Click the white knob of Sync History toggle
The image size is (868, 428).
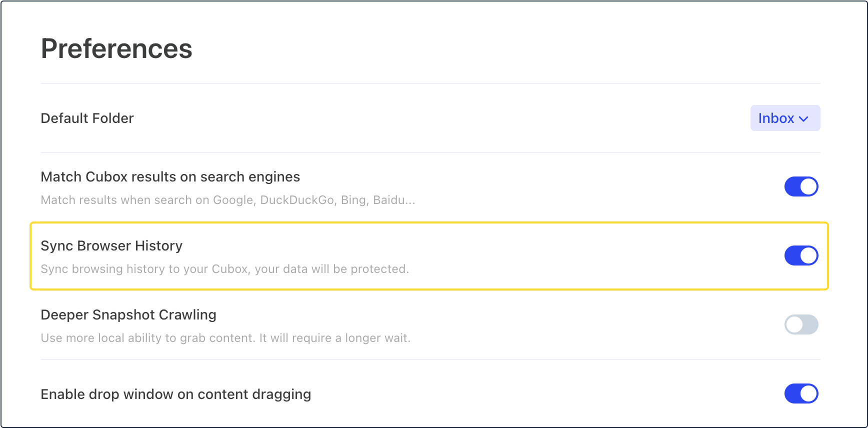[808, 255]
